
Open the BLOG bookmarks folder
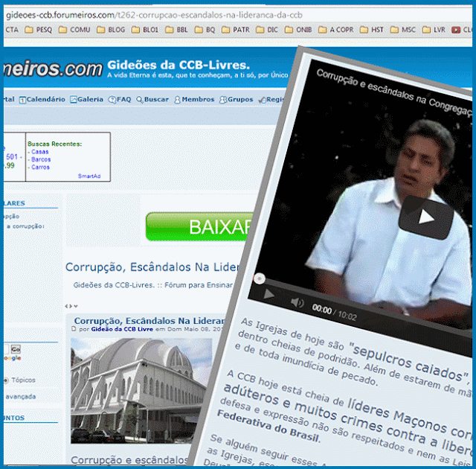pos(111,30)
